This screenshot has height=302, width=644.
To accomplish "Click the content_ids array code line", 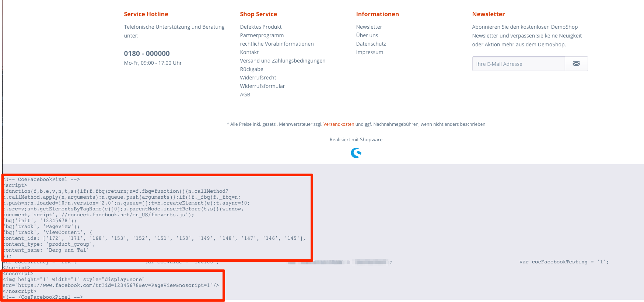I will point(154,238).
